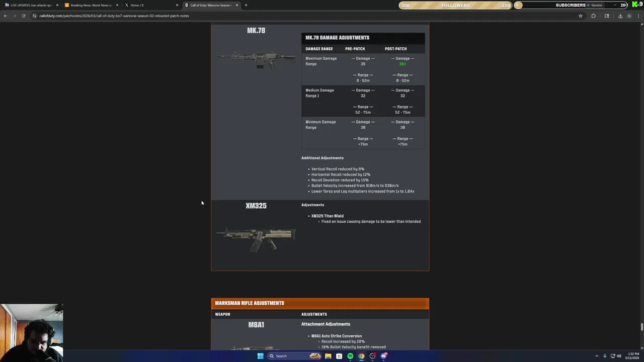
Task: Click the green post-patch maximum damage value
Action: pyautogui.click(x=403, y=64)
